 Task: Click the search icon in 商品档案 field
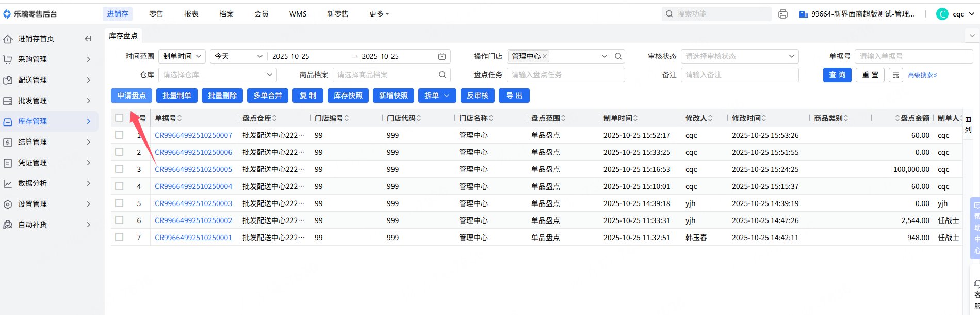(442, 75)
